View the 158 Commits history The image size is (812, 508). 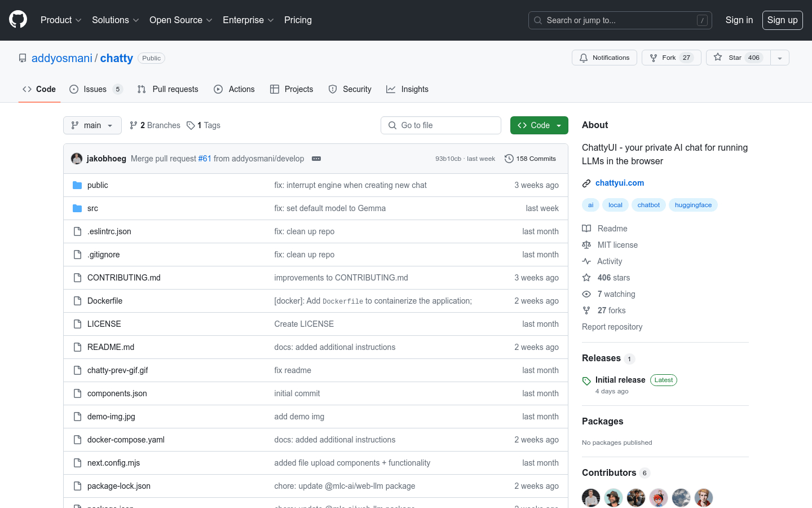pyautogui.click(x=531, y=159)
